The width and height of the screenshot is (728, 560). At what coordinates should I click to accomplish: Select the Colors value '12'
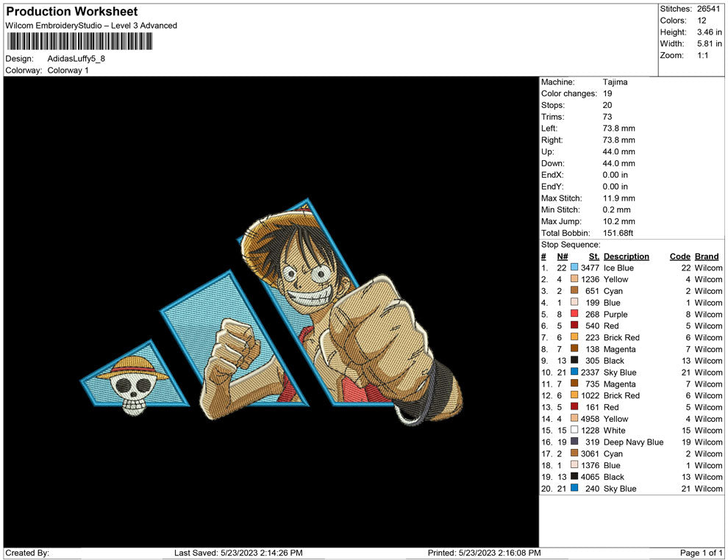[702, 21]
